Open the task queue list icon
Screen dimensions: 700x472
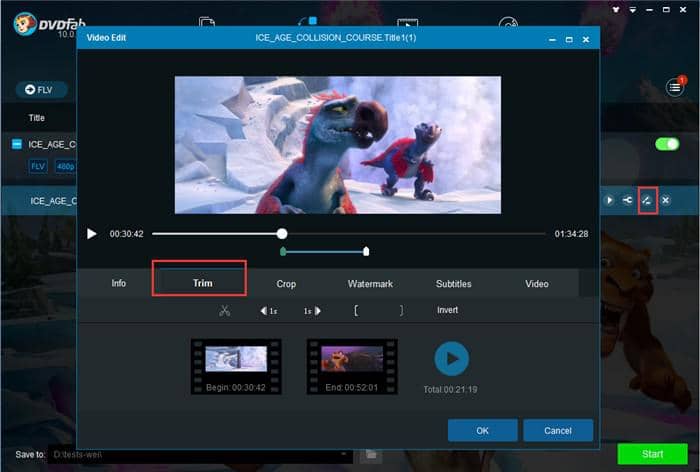click(675, 88)
